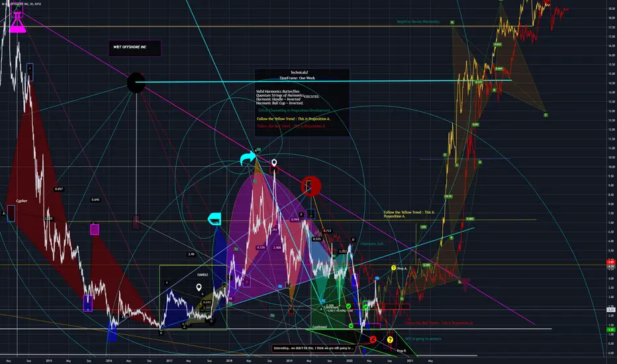Select the dark magenta downward arrow marker
Screen dimensions: 617x364
coord(465,283)
